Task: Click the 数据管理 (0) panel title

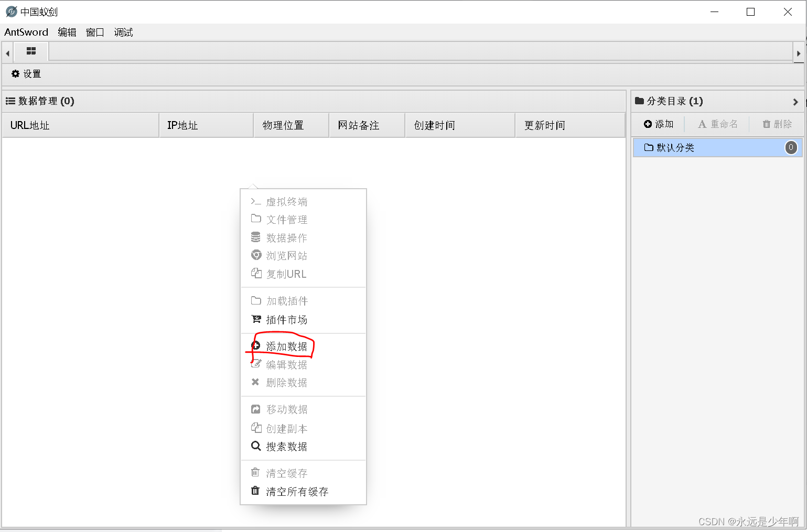Action: [46, 101]
